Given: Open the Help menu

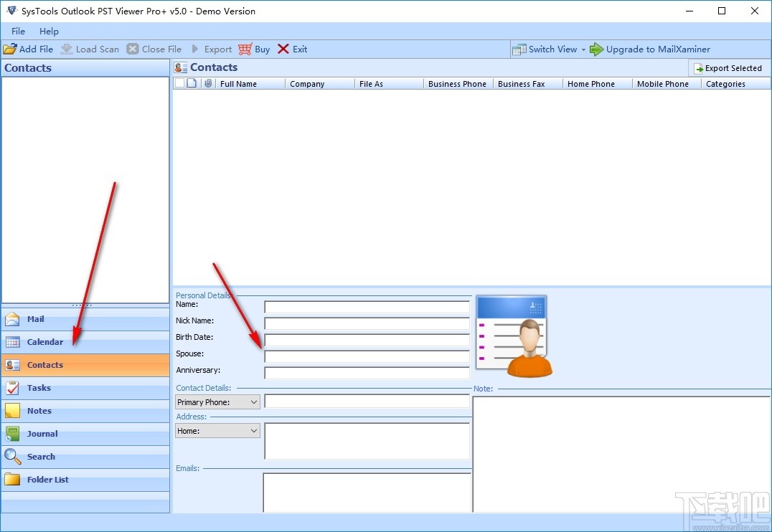Looking at the screenshot, I should [x=49, y=31].
